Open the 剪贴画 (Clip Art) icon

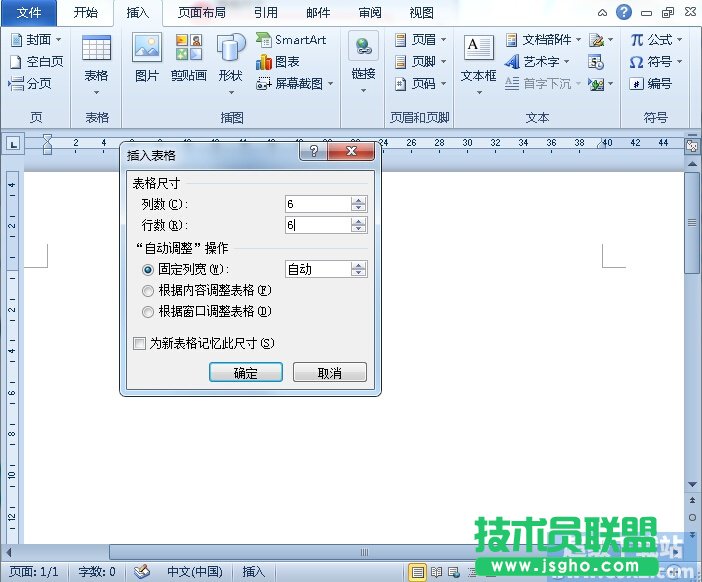[x=188, y=49]
